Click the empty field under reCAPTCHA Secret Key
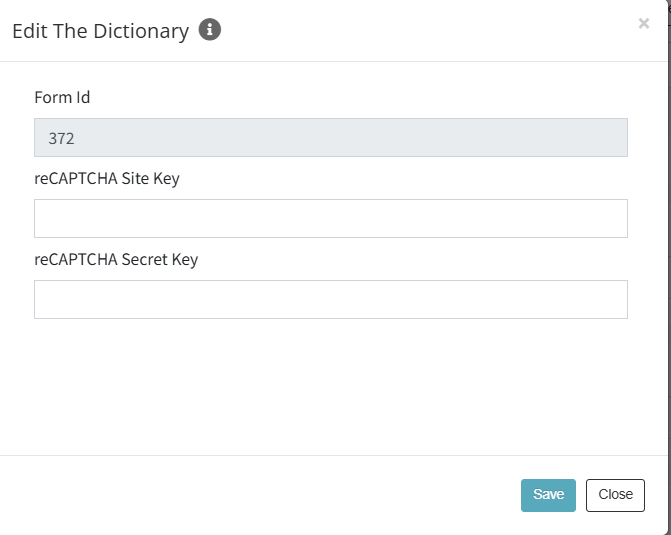 (331, 300)
